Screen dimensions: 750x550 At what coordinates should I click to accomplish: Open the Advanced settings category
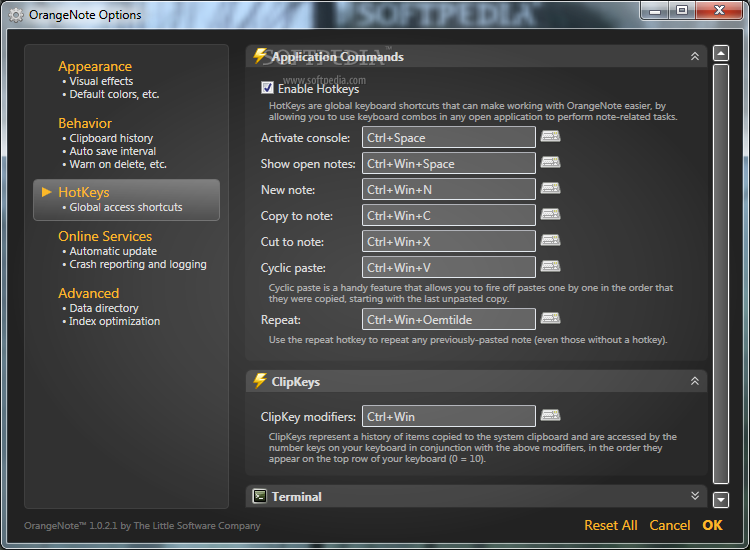[88, 293]
